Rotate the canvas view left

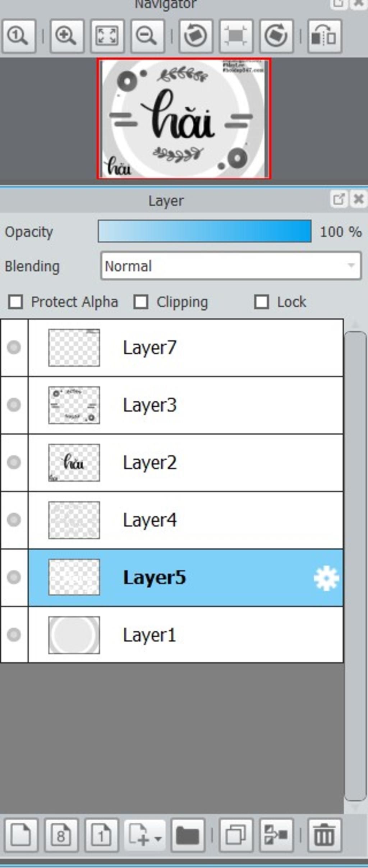(195, 36)
